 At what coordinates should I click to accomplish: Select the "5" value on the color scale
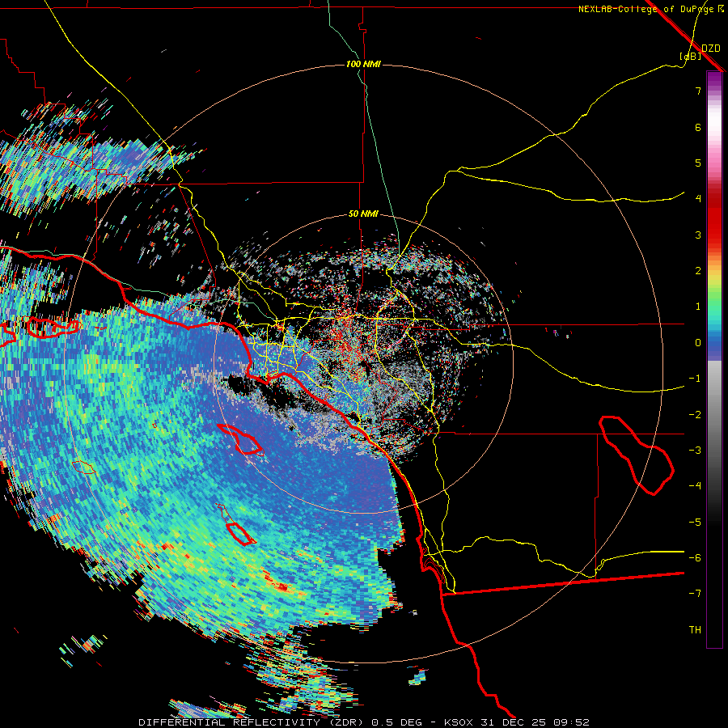[x=698, y=163]
